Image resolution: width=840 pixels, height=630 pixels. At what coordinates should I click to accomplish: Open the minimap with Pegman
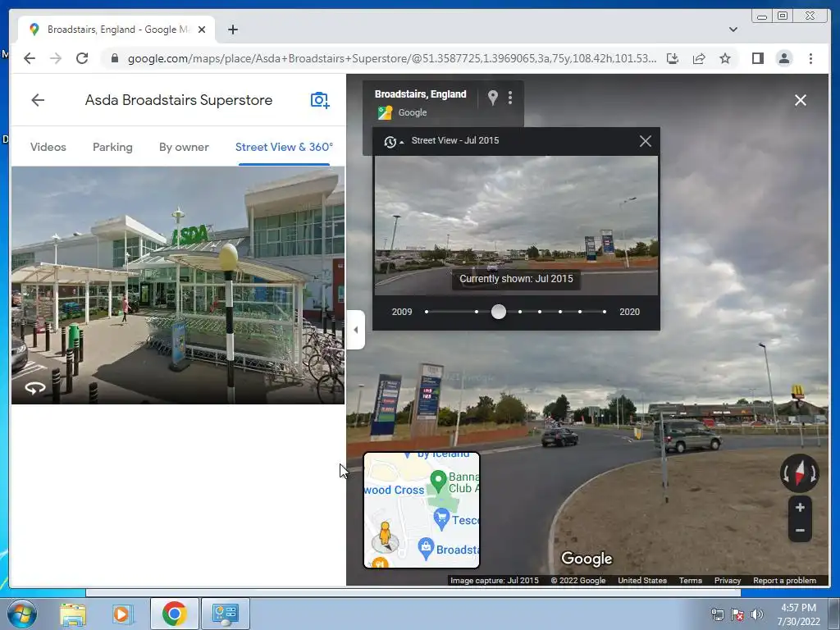coord(422,510)
